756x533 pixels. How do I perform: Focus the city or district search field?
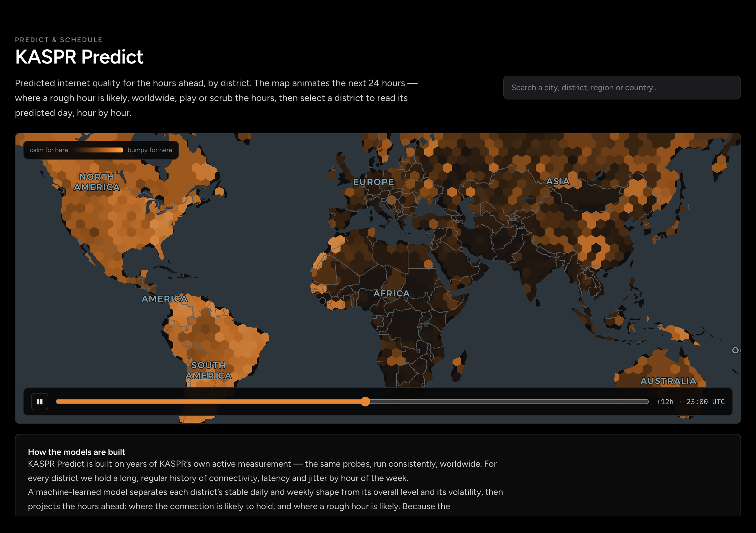(x=622, y=88)
